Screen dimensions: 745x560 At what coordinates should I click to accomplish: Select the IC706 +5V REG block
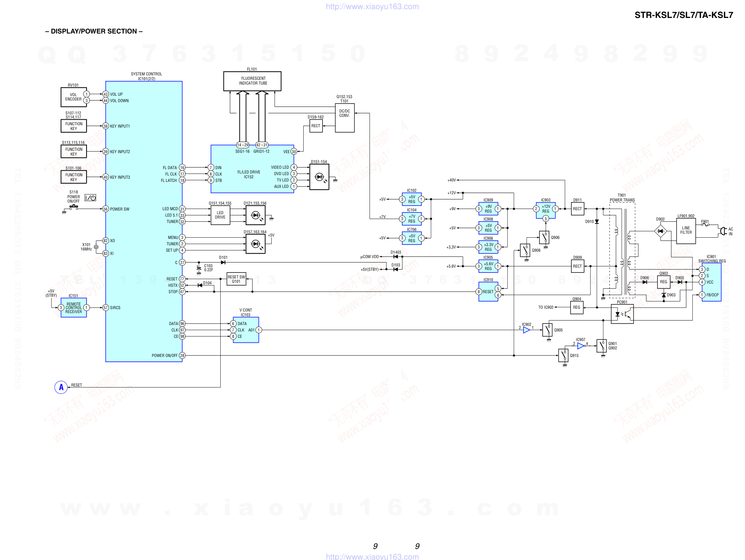click(x=412, y=238)
